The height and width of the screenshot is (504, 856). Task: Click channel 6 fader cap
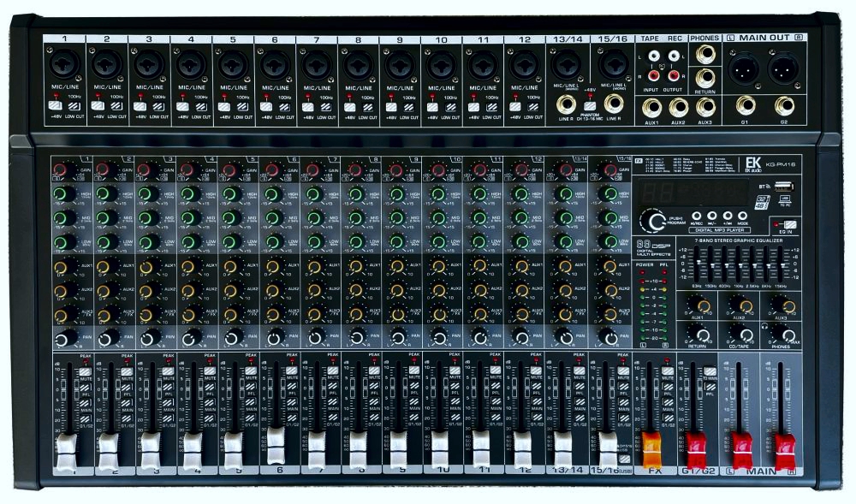276,443
